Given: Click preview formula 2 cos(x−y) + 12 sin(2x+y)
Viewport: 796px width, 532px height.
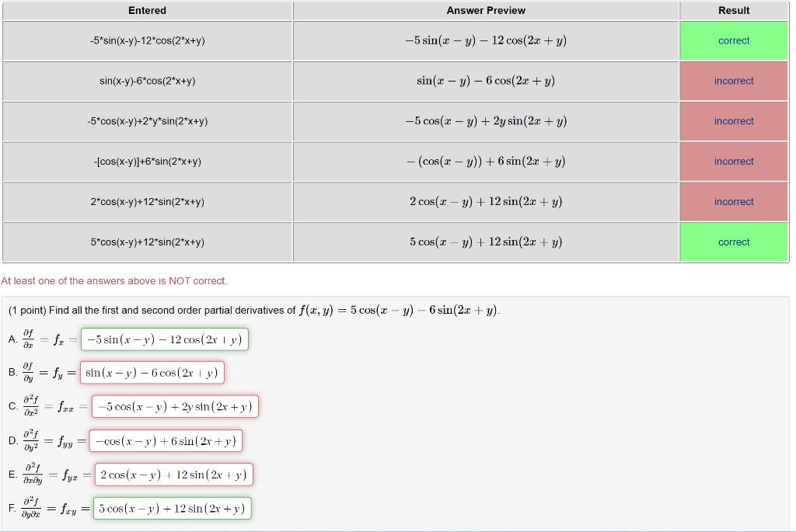Looking at the screenshot, I should pos(486,202).
